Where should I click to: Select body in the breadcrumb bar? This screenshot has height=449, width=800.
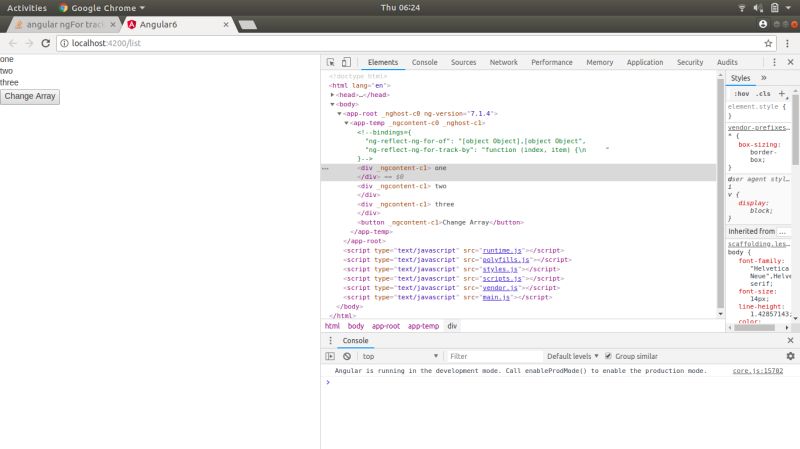tap(356, 326)
